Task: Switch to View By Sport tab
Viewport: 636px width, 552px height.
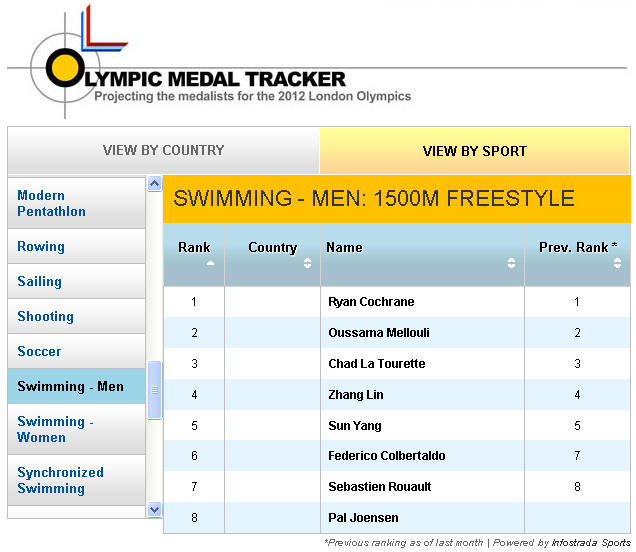Action: click(x=474, y=151)
